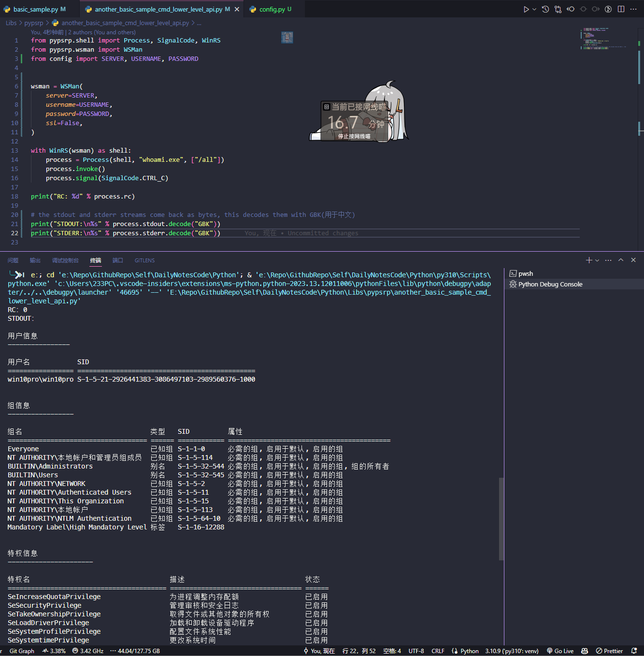Screen dimensions: 644x656
Task: Click cursor position 行 22, 列 52
Action: [x=359, y=651]
